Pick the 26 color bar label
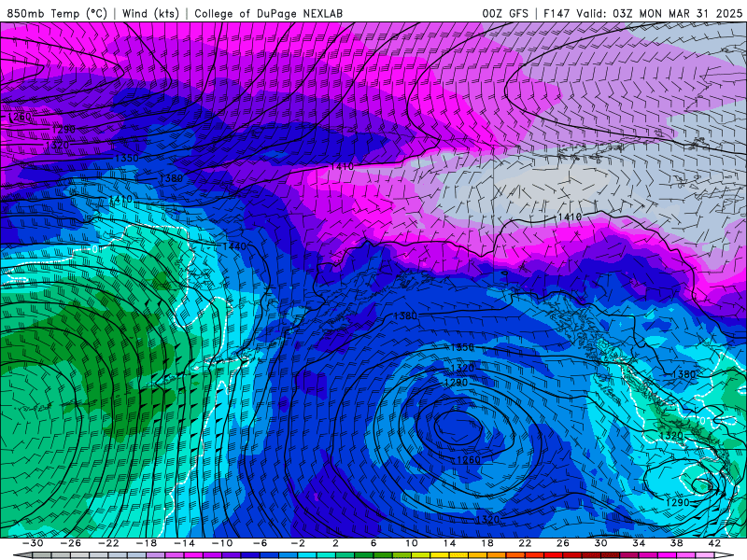 [563, 543]
